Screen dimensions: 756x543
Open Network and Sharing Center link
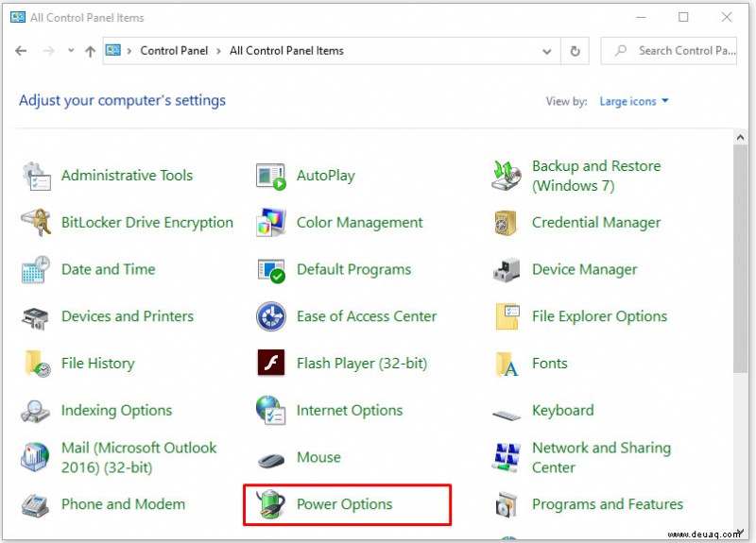point(601,458)
